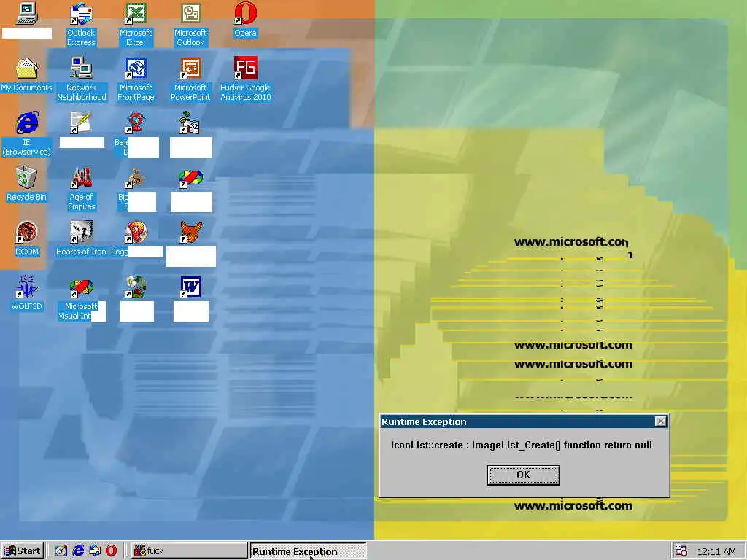Click the butterfly icon with blank label
This screenshot has height=560, width=747.
click(x=190, y=179)
